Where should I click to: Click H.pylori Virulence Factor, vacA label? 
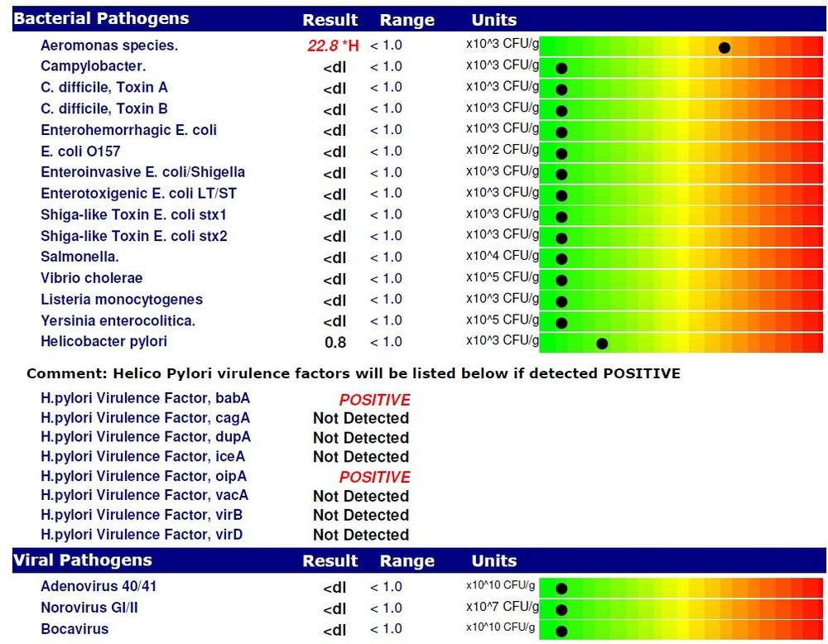144,495
